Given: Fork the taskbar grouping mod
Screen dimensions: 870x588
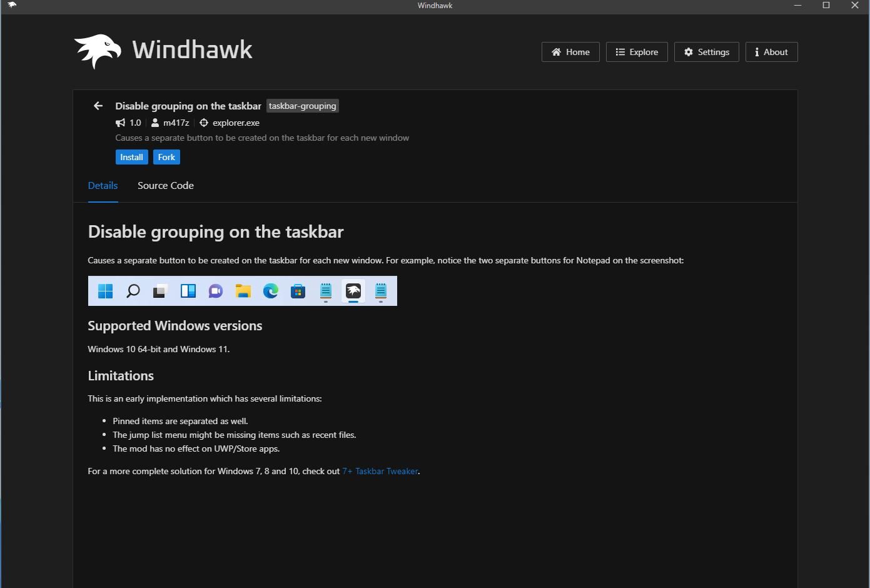Looking at the screenshot, I should click(166, 157).
